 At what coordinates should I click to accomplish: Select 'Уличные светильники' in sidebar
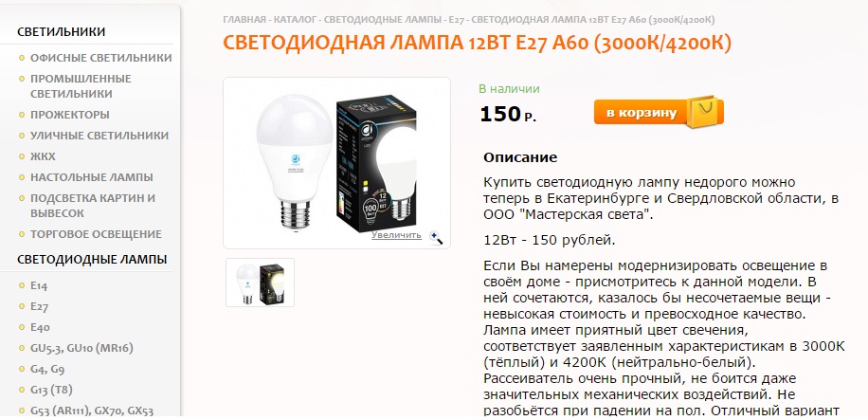pos(99,136)
